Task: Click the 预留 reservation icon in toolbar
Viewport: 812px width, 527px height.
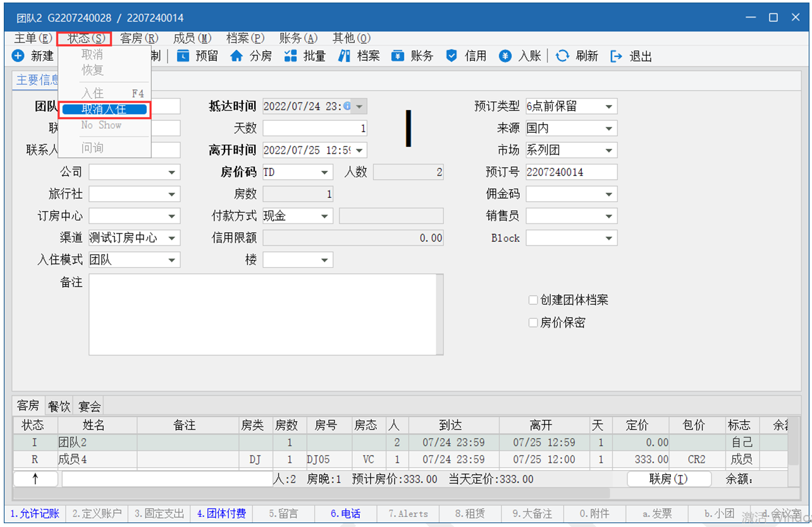Action: pos(183,56)
